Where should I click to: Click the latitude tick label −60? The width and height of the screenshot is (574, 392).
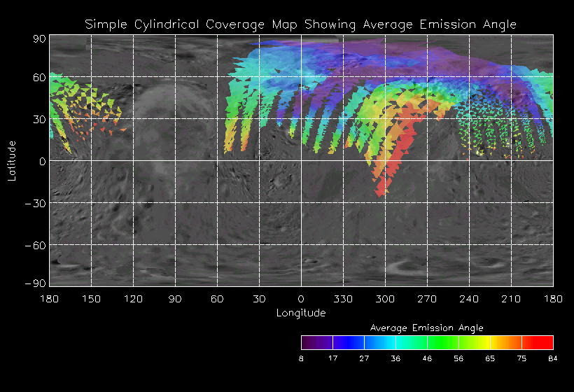(x=34, y=245)
